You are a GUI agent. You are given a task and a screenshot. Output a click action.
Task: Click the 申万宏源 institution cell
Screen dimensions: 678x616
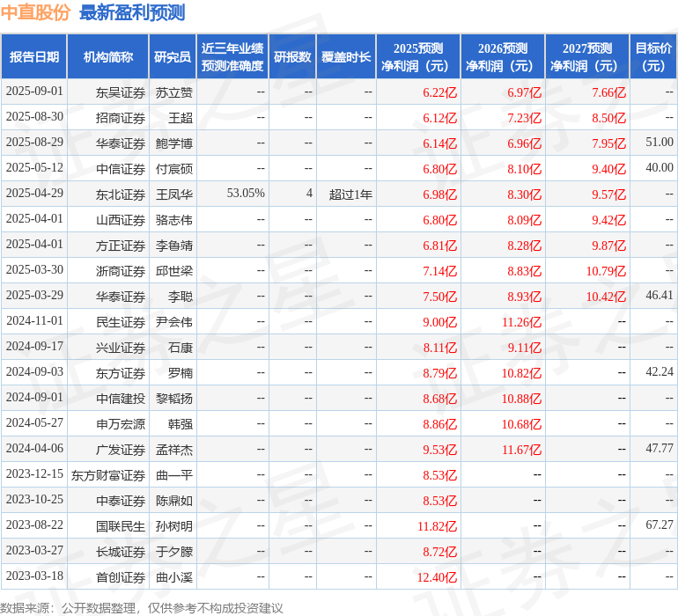[121, 424]
